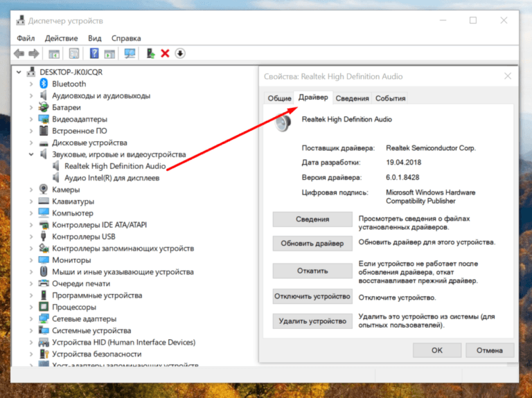The height and width of the screenshot is (398, 532).
Task: Select Аудио Intel(R) для дисплеев device
Action: 112,178
